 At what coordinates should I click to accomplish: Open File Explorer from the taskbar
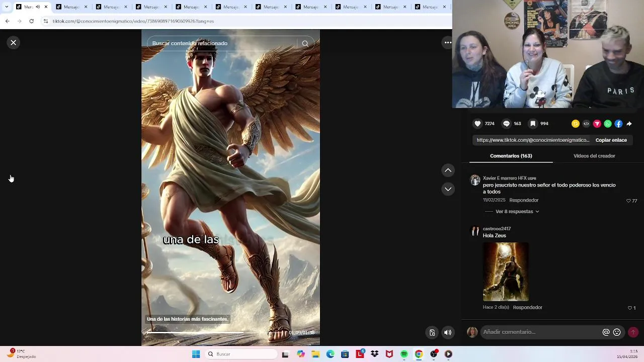[x=315, y=354]
